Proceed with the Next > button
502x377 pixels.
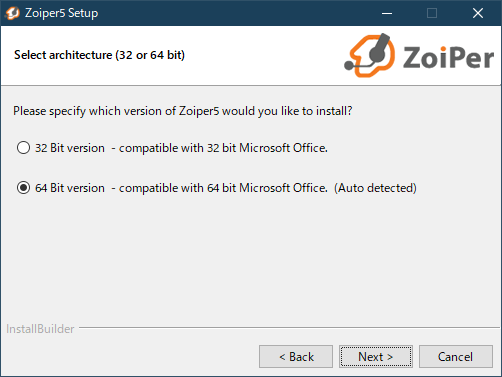[x=376, y=357]
